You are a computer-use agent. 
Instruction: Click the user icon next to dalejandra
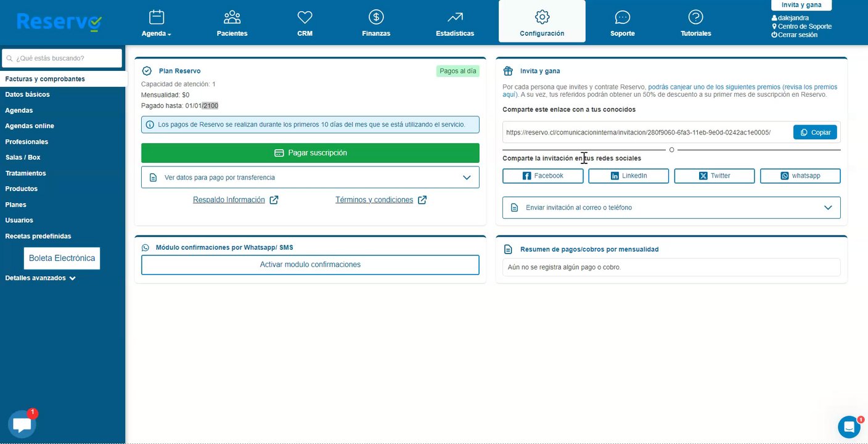(x=774, y=18)
